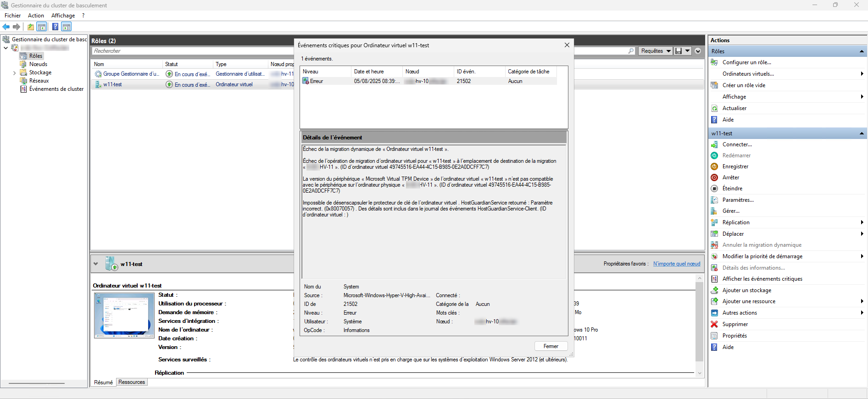This screenshot has width=868, height=399.
Task: Open the Requêtes dropdown
Action: tap(656, 51)
